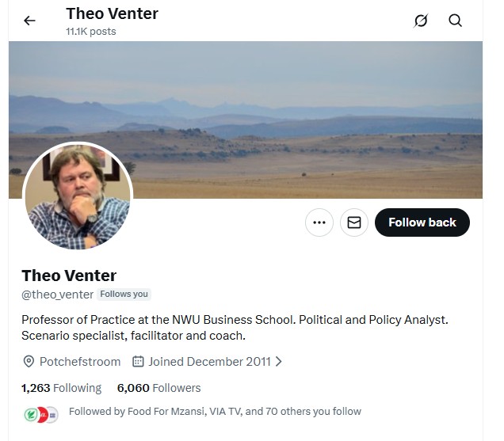Image resolution: width=504 pixels, height=441 pixels.
Task: Click the search magnifier icon
Action: tap(455, 21)
